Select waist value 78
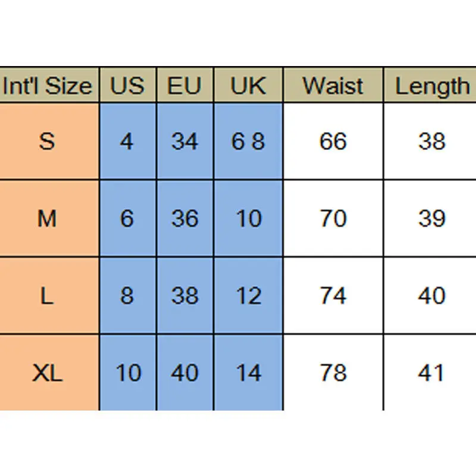Viewport: 476px width, 476px height. coord(333,372)
